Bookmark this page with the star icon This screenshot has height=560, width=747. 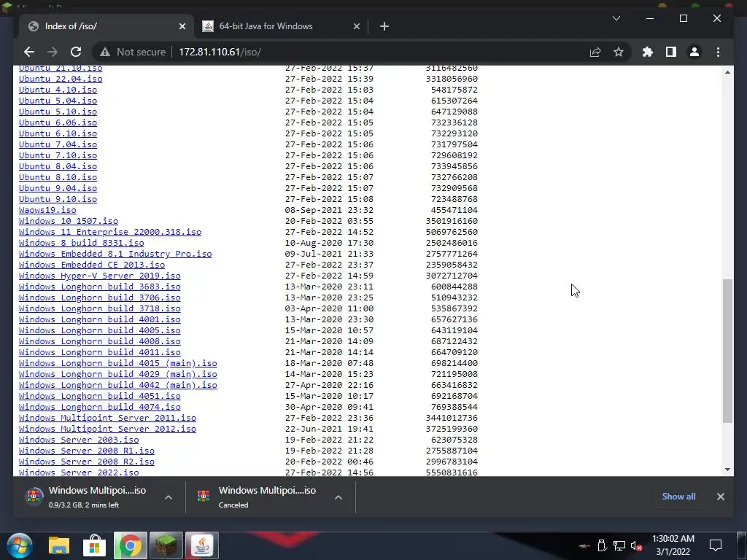tap(619, 52)
